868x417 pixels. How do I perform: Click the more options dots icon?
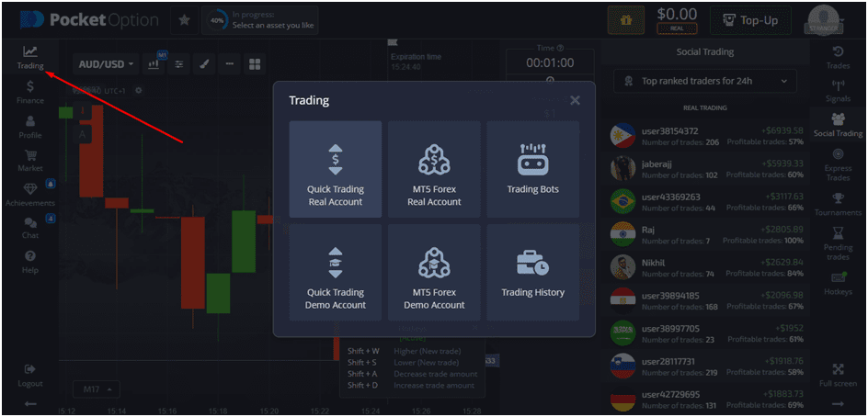[x=229, y=64]
